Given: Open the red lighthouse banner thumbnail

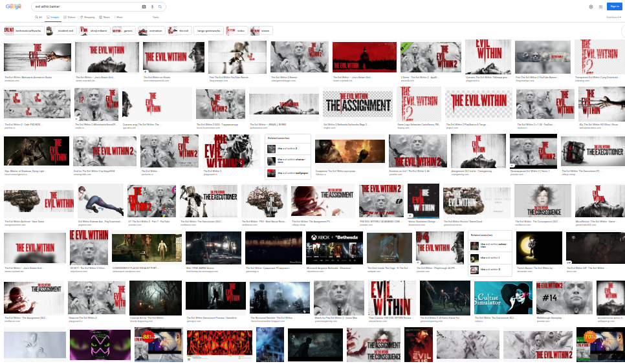Looking at the screenshot, I should 364,57.
